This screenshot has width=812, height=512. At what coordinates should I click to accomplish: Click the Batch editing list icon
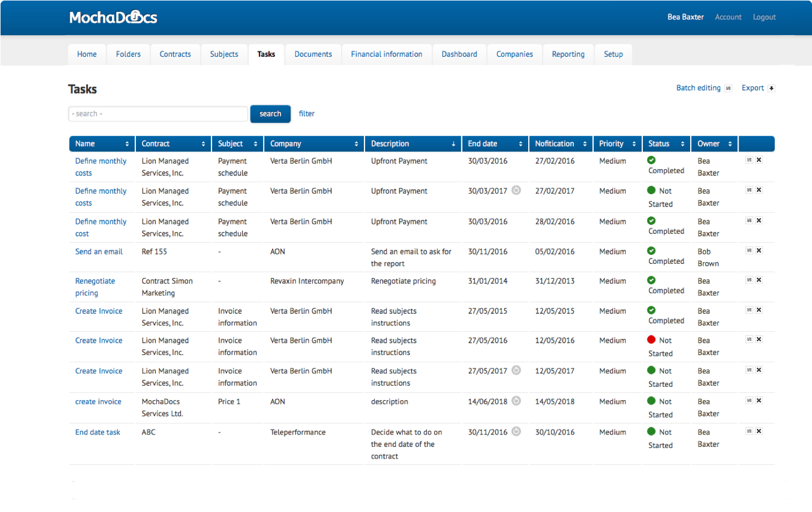click(729, 88)
